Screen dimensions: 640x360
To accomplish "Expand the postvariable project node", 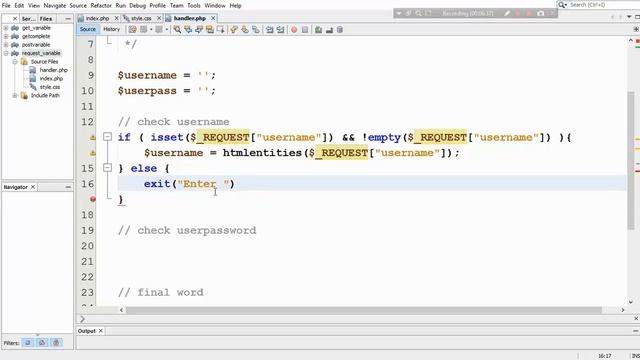I will [x=6, y=45].
